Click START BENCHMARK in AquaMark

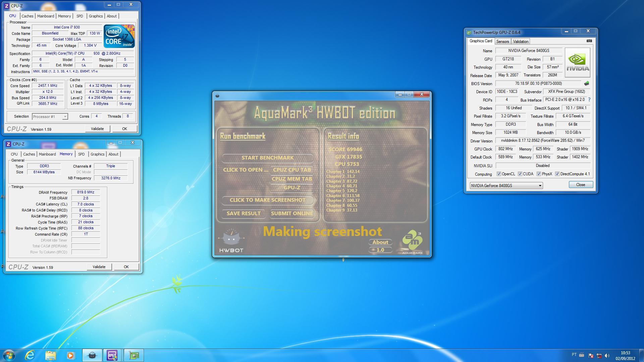click(x=267, y=158)
